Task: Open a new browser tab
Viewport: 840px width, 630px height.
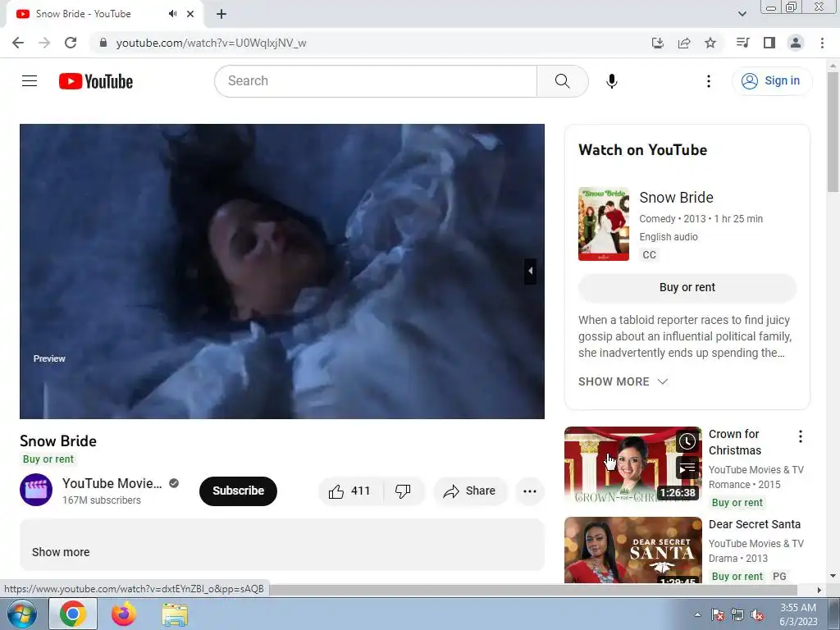Action: [221, 14]
